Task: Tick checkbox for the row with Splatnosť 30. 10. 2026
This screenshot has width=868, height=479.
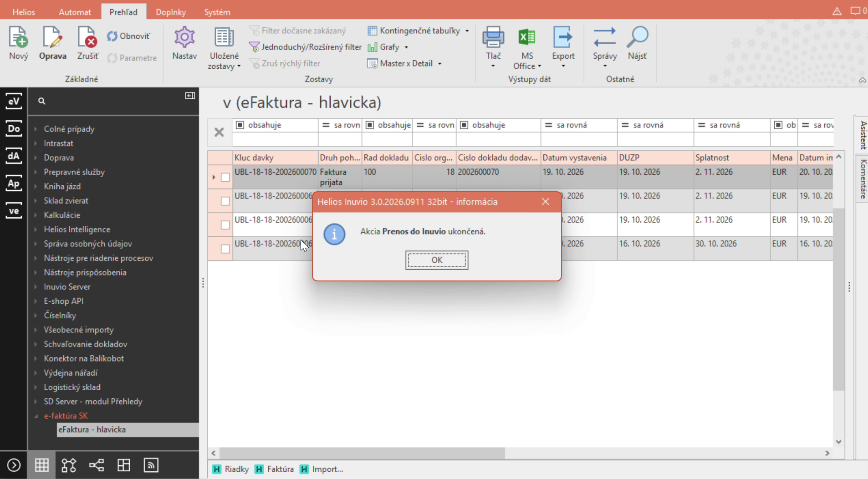Action: click(225, 249)
